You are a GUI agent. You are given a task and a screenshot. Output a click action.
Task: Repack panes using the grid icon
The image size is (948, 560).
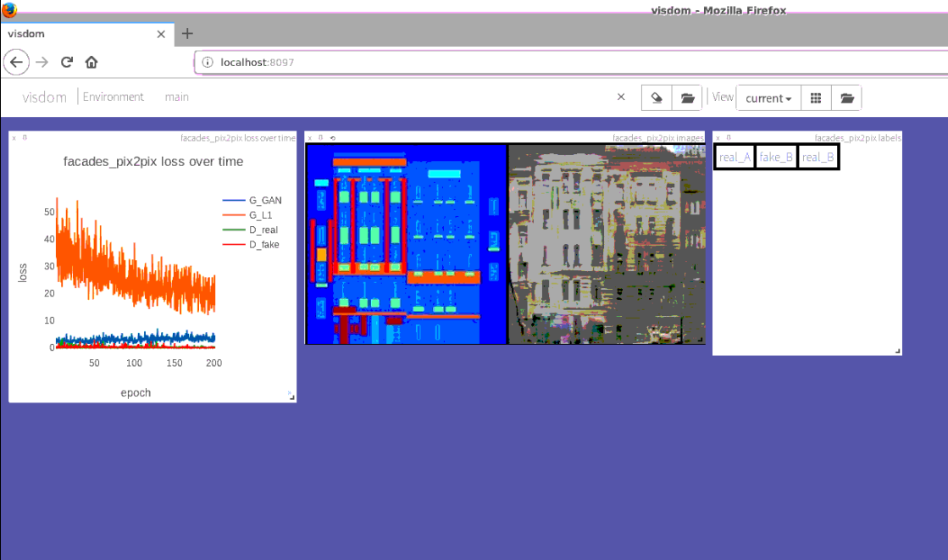816,97
